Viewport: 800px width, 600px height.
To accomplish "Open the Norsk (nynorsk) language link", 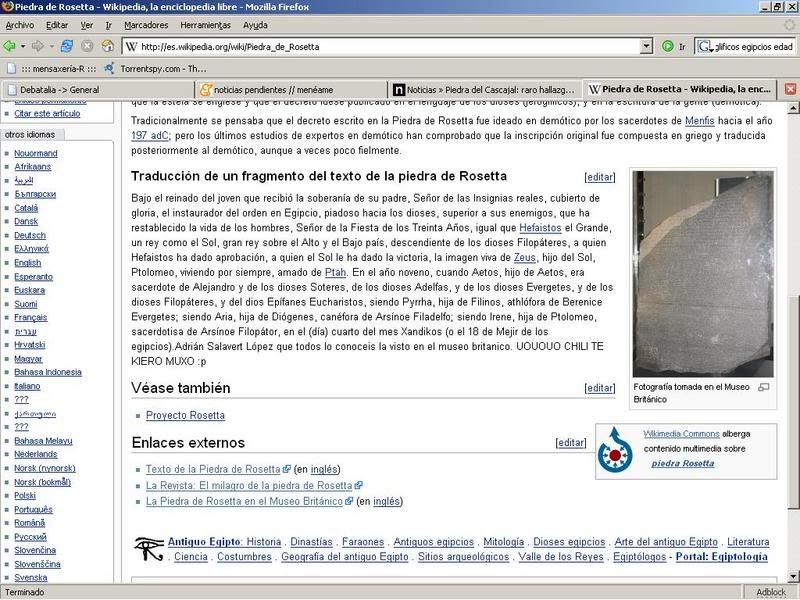I will click(45, 468).
